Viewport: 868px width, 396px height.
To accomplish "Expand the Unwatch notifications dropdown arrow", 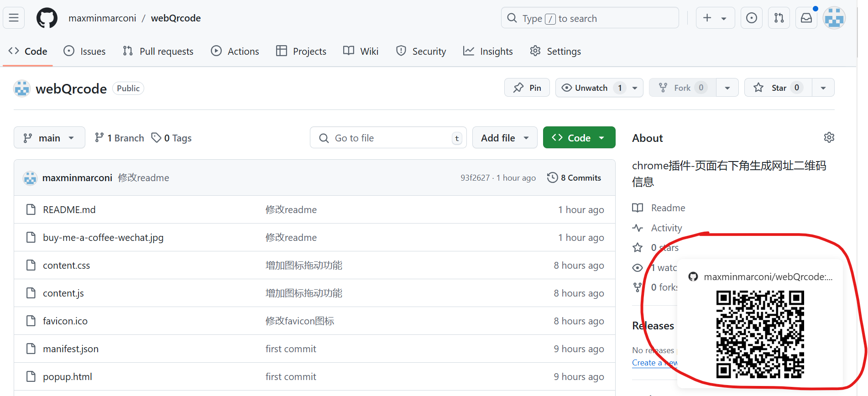I will tap(635, 88).
